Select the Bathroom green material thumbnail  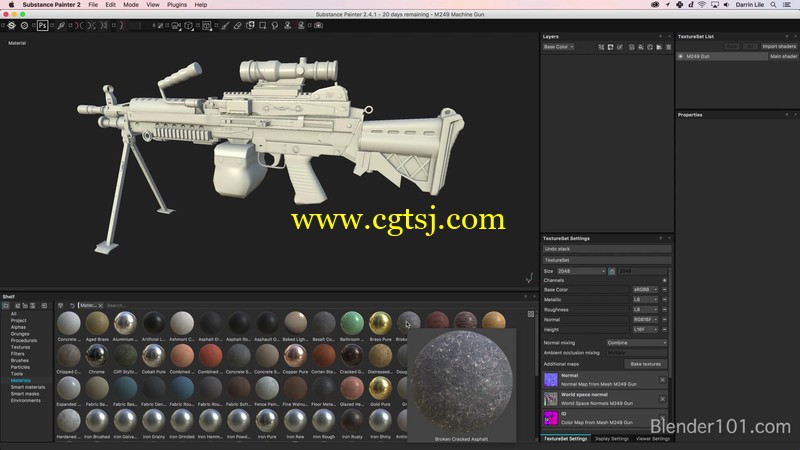click(352, 323)
